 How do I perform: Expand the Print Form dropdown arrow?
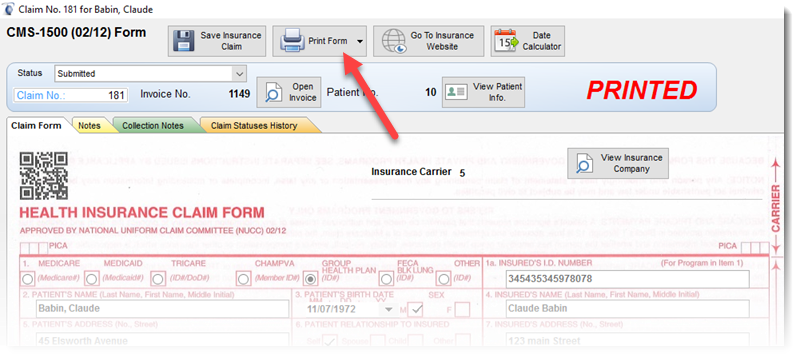click(360, 41)
